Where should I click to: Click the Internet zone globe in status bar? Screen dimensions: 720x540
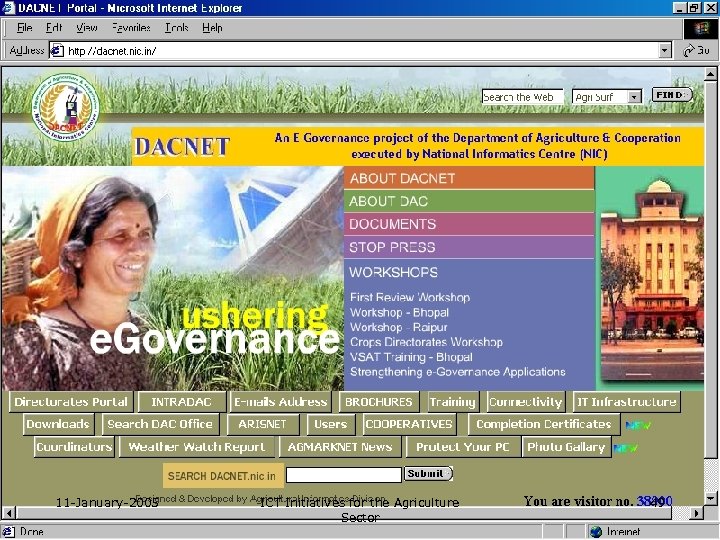596,532
